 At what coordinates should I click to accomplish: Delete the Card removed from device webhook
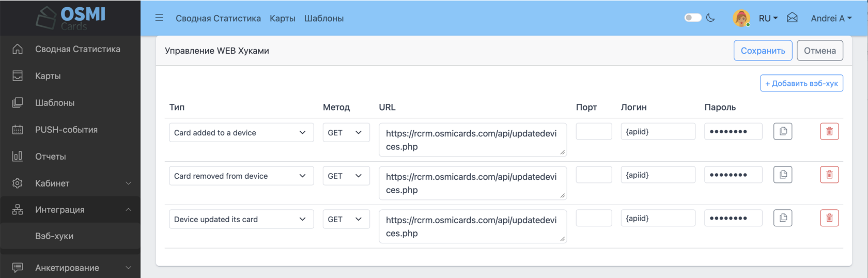[829, 175]
